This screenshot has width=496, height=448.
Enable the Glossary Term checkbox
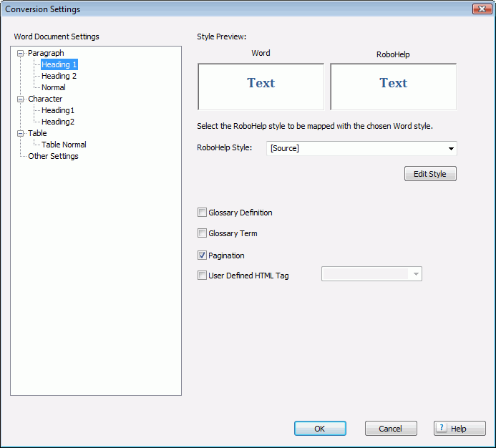click(x=202, y=233)
